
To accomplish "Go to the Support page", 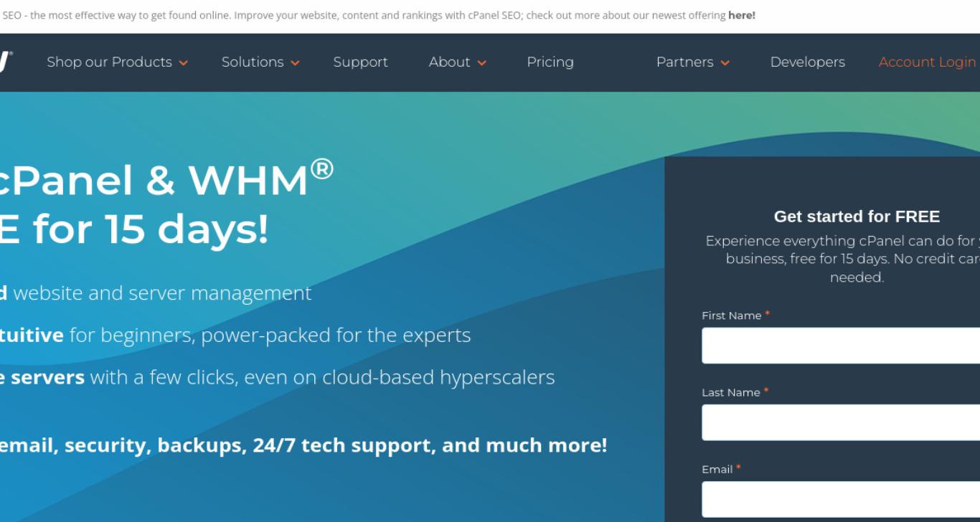I will click(x=360, y=62).
